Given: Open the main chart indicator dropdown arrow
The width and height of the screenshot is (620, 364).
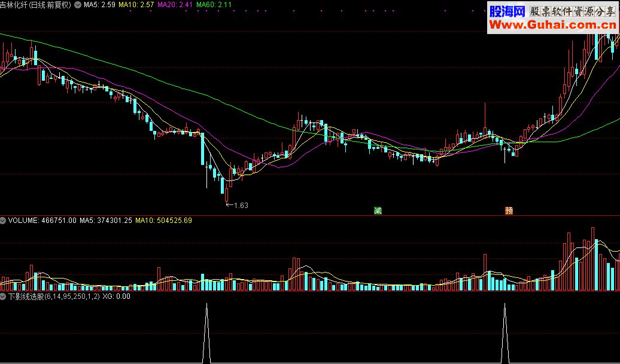Looking at the screenshot, I should [78, 5].
